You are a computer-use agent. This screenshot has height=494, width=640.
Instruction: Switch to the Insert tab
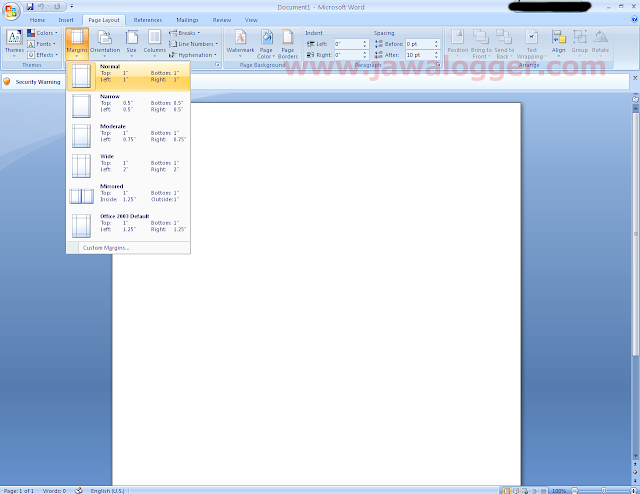pos(66,20)
